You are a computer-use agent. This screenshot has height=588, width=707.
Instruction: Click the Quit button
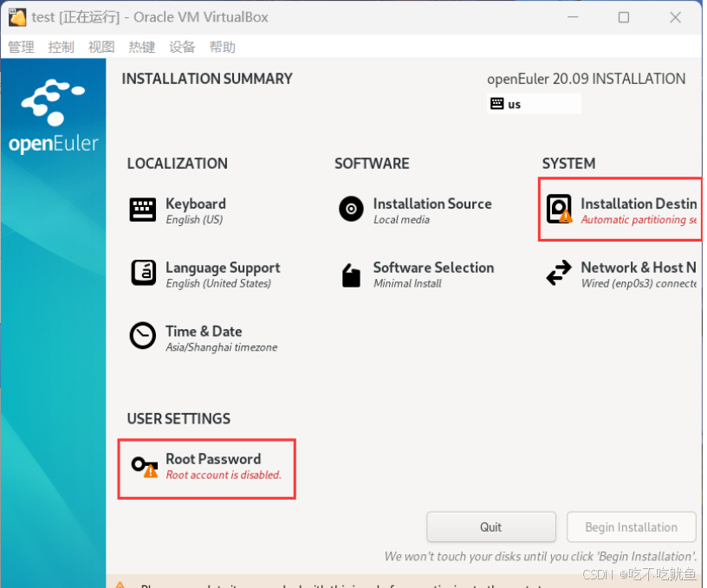(x=491, y=527)
